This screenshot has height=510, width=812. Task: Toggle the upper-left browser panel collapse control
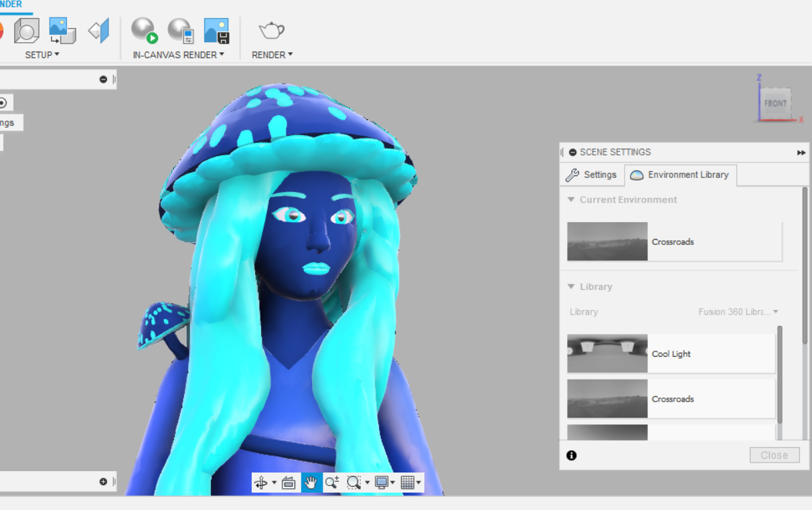click(104, 79)
